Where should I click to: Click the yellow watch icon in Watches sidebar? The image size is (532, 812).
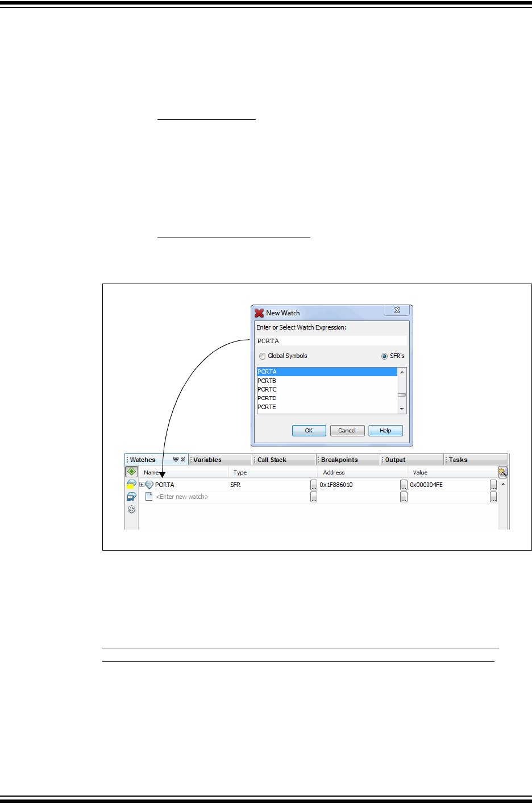pyautogui.click(x=131, y=484)
